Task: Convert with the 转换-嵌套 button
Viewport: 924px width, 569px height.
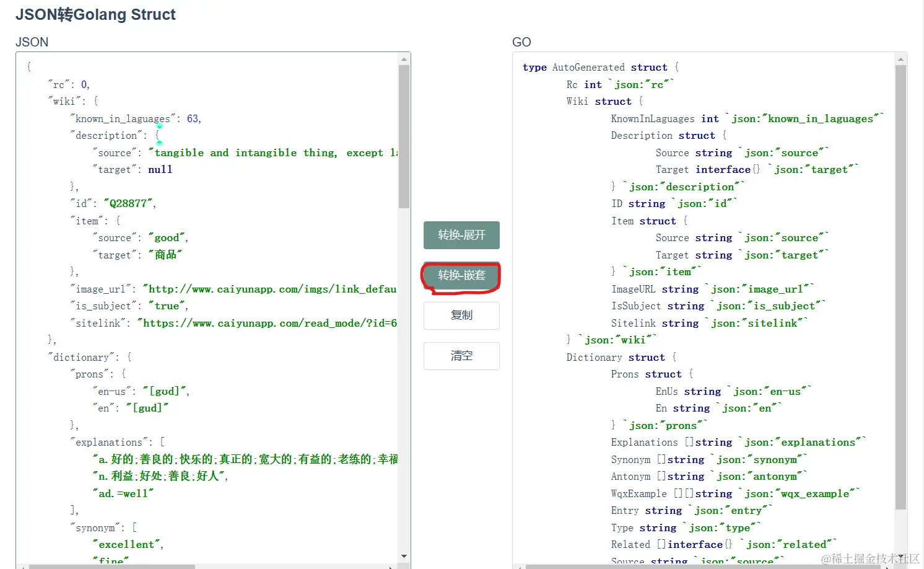Action: (461, 275)
